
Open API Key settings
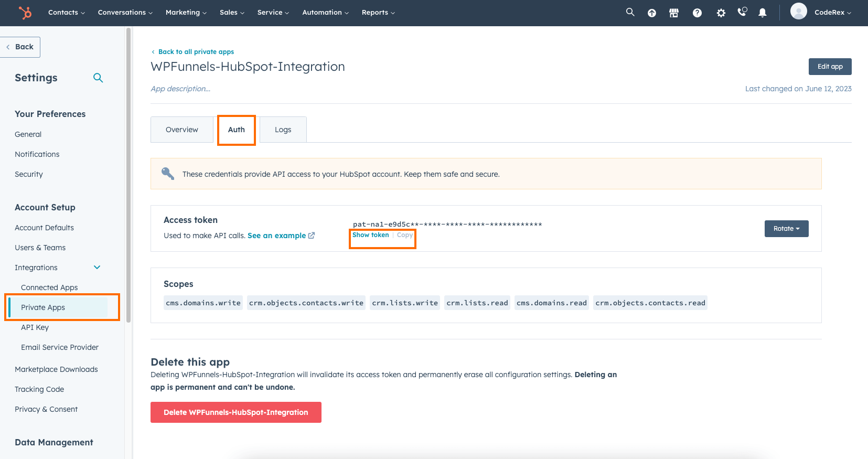pyautogui.click(x=35, y=327)
